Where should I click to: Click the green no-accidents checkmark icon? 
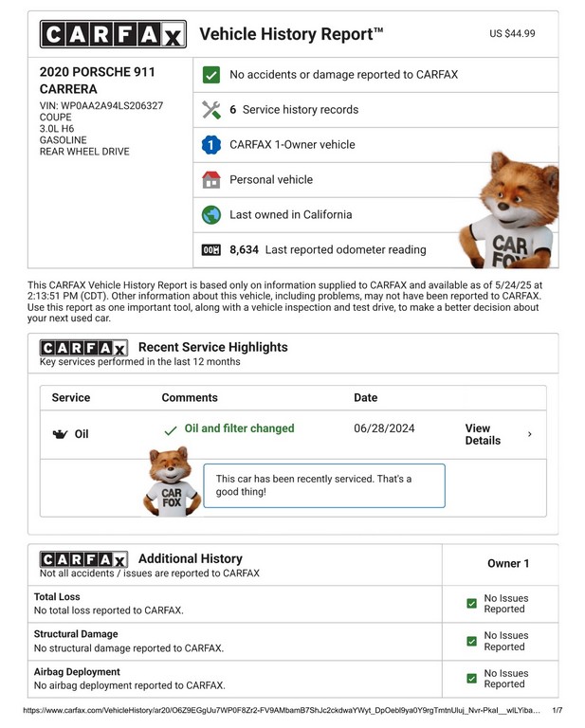(x=211, y=75)
